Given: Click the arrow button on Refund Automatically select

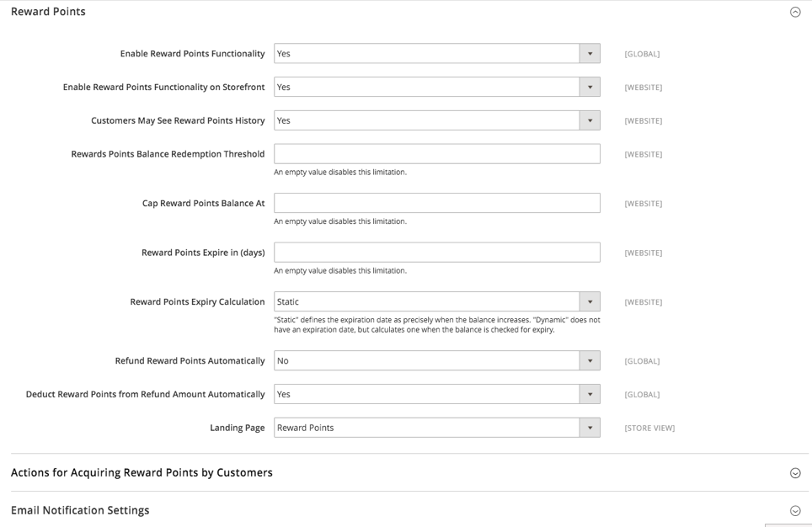Looking at the screenshot, I should pos(590,361).
